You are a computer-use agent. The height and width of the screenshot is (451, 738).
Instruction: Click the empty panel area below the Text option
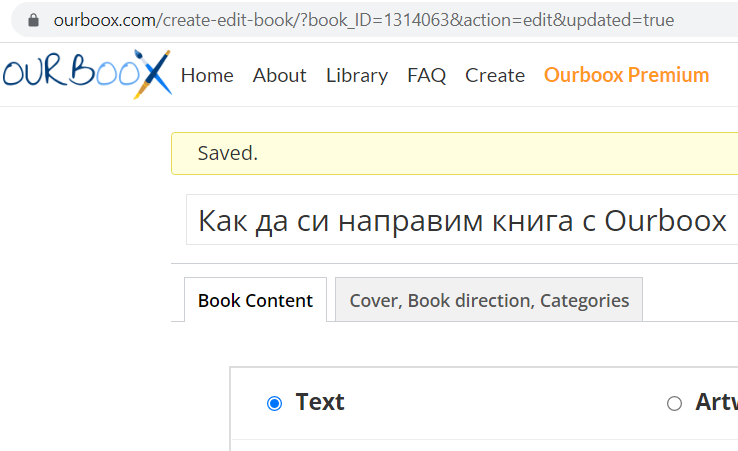[450, 445]
